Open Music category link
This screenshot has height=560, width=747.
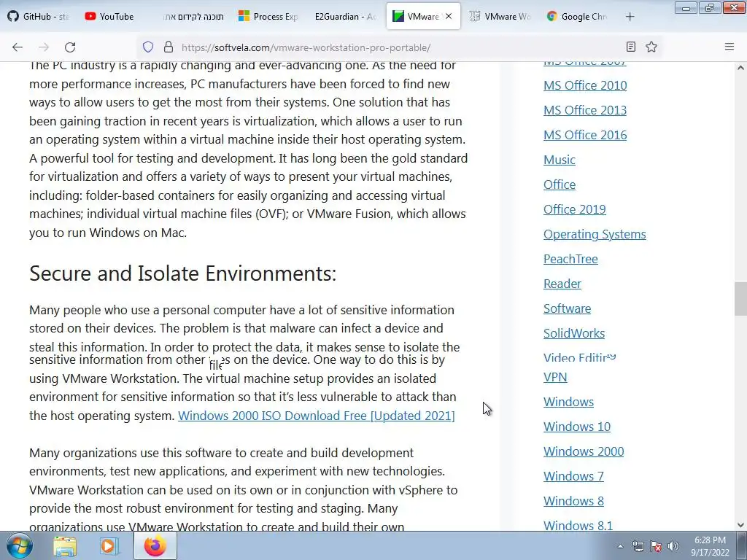pos(560,160)
